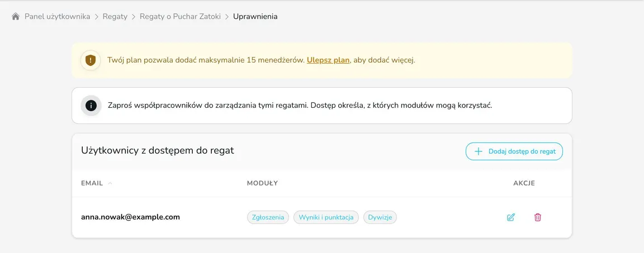The height and width of the screenshot is (253, 644).
Task: Click Dodaj dostęp do regat button
Action: [x=514, y=151]
